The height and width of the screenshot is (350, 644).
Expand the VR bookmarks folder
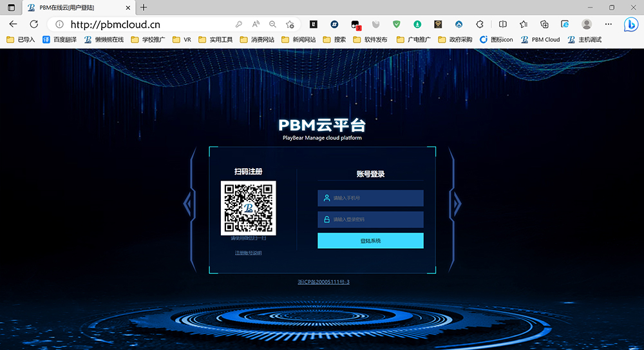click(182, 39)
